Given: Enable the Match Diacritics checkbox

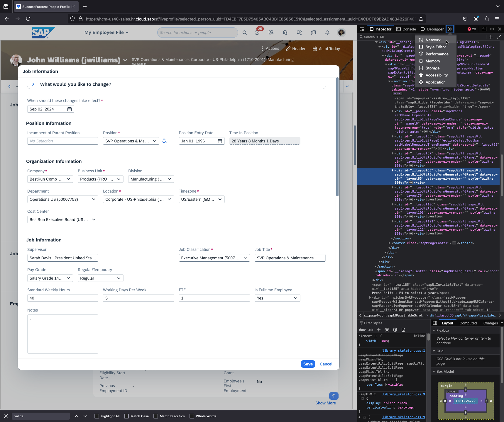Looking at the screenshot, I should (156, 416).
